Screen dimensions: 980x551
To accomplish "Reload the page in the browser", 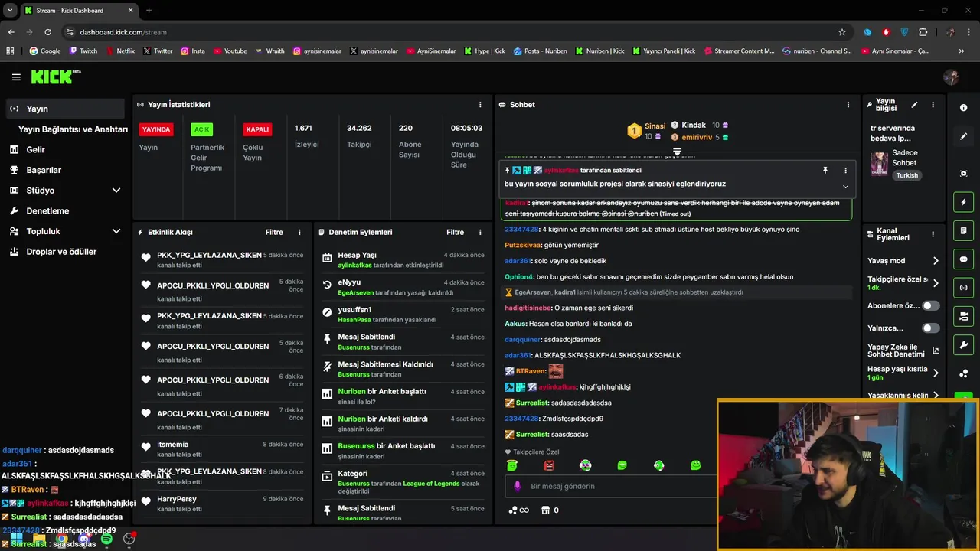I will 47,32.
